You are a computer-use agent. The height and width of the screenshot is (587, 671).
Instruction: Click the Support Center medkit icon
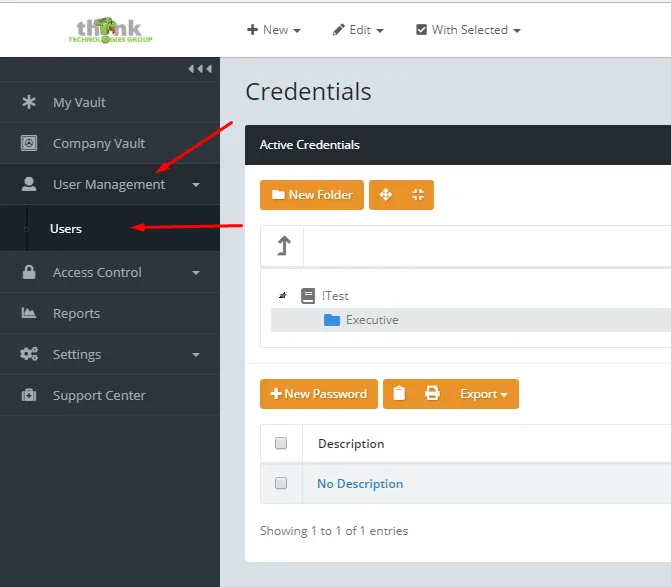(29, 395)
